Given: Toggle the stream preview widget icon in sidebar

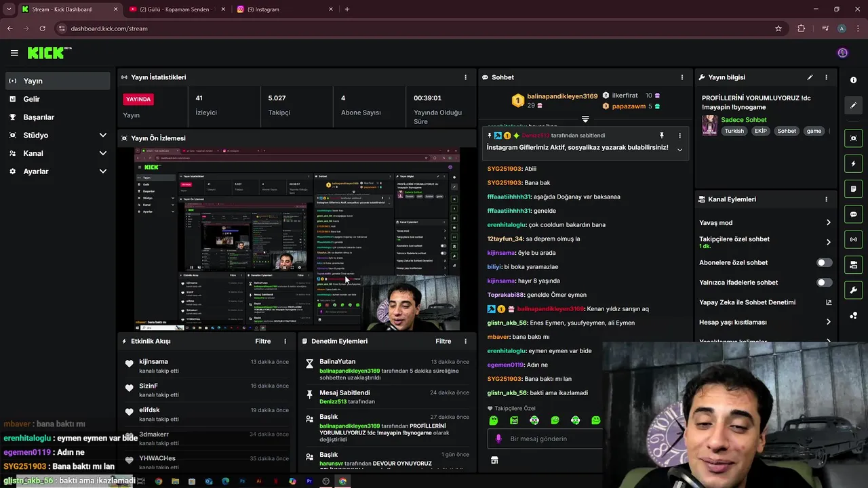Looking at the screenshot, I should tap(853, 138).
